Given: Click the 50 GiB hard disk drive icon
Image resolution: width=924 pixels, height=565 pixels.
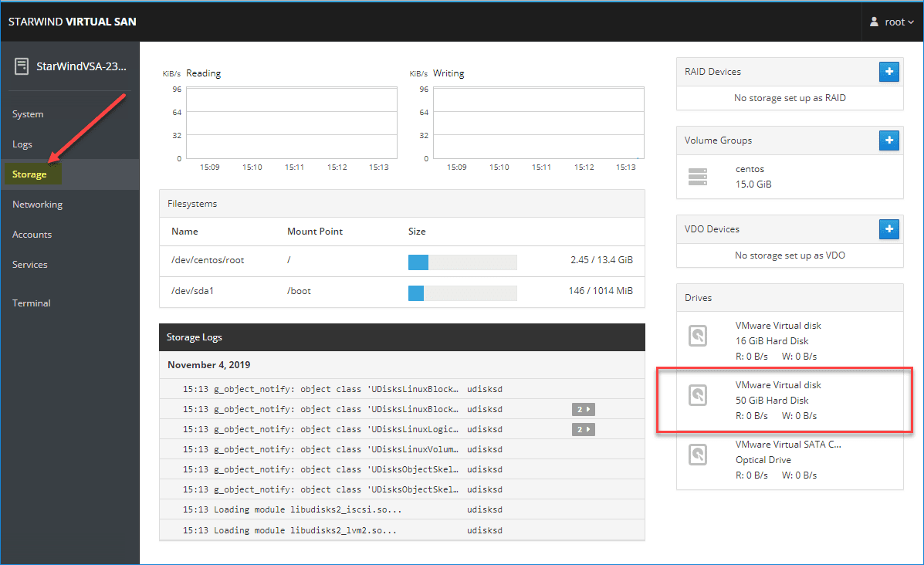Looking at the screenshot, I should [698, 395].
